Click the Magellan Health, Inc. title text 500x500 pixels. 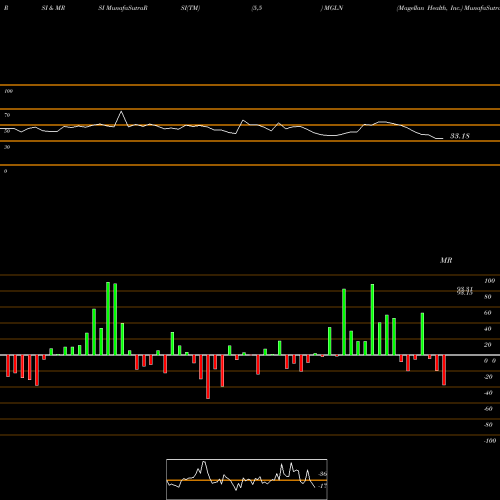(x=430, y=8)
